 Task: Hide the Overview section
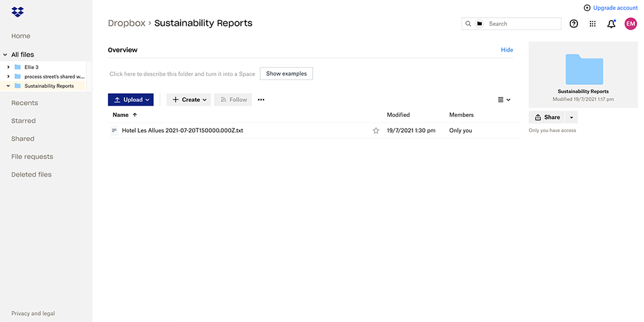(x=507, y=50)
